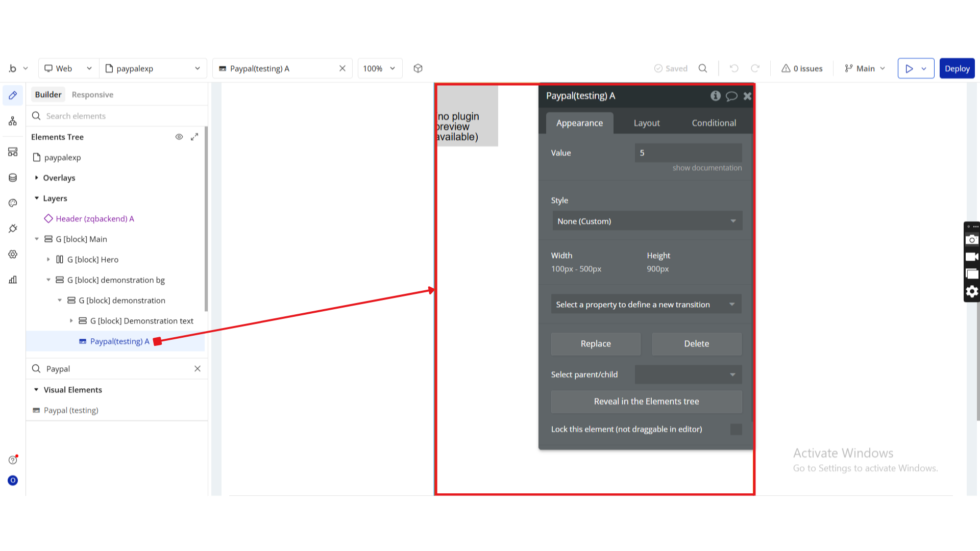Switch to the Layout tab

(646, 123)
